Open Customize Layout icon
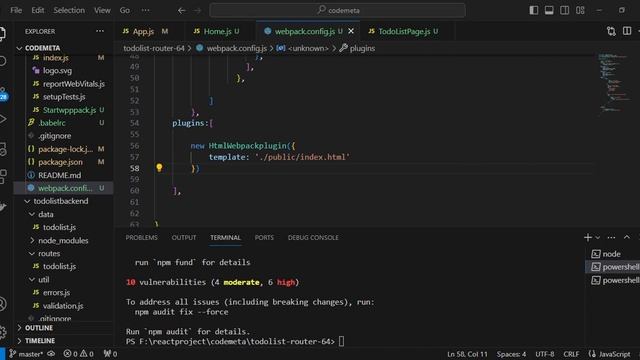The height and width of the screenshot is (360, 640). click(580, 10)
